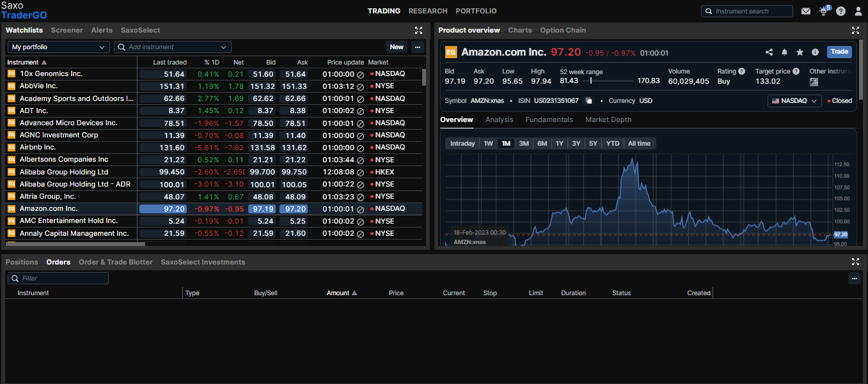Open Other instruments chart icon
868x384 pixels.
coord(814,81)
